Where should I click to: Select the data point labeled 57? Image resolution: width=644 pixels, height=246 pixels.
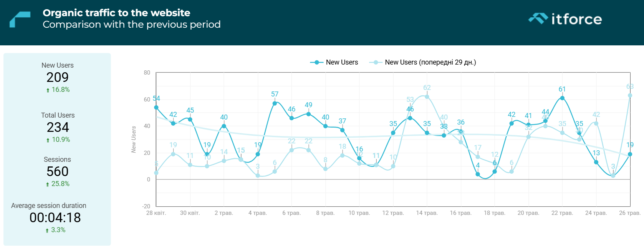pos(275,103)
